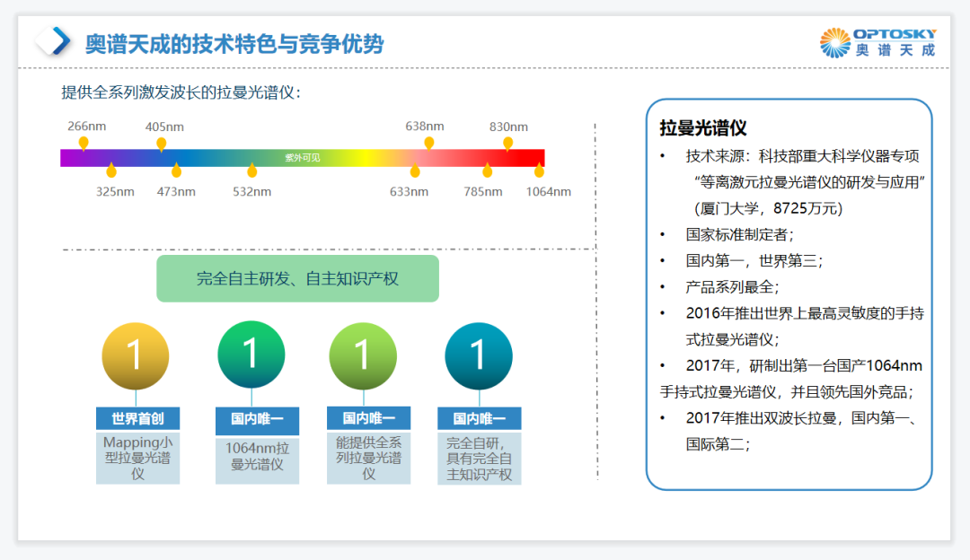Click the dark green number 1 circle above 1064nm拉曼光谱仪

pyautogui.click(x=251, y=354)
